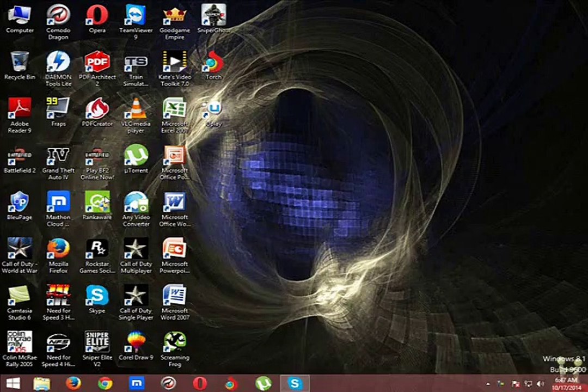Click the Microsoft Word 2007 shortcut
Viewport: 588px width, 392px height.
click(175, 303)
